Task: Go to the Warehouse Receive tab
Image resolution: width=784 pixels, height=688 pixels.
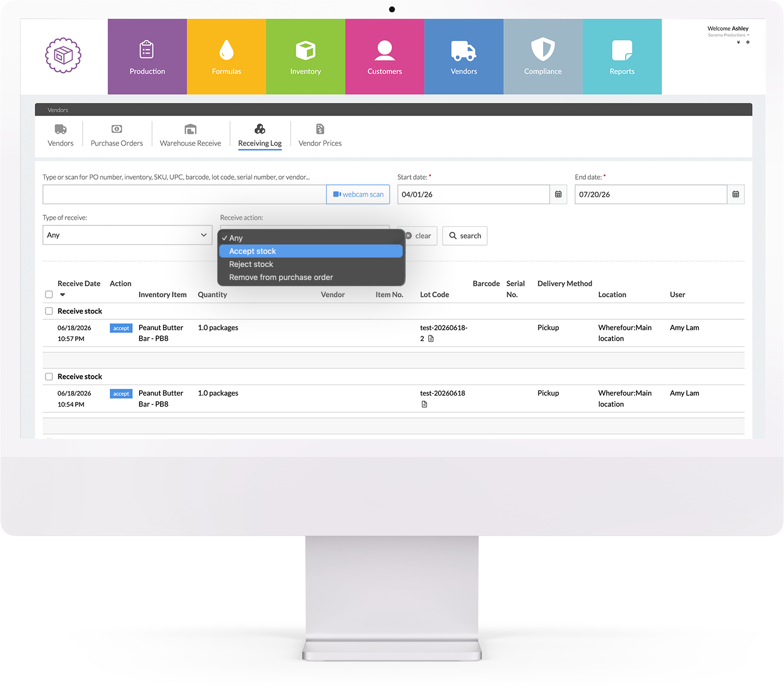Action: coord(190,136)
